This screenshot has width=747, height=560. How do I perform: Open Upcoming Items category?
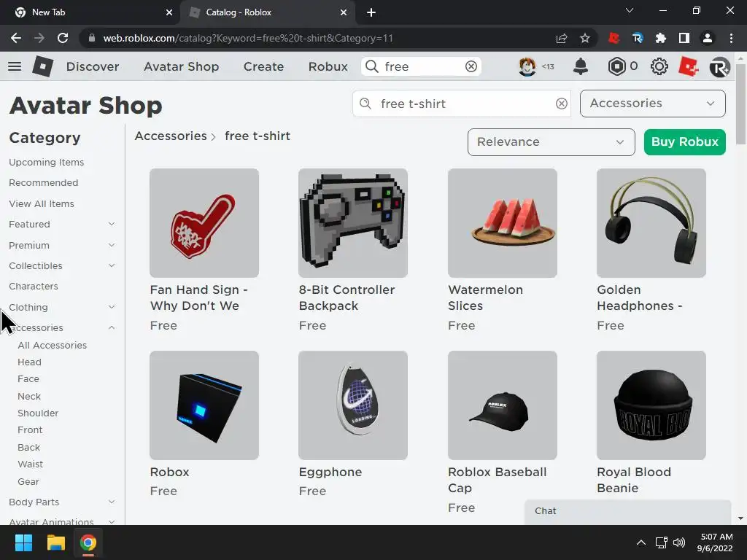46,163
